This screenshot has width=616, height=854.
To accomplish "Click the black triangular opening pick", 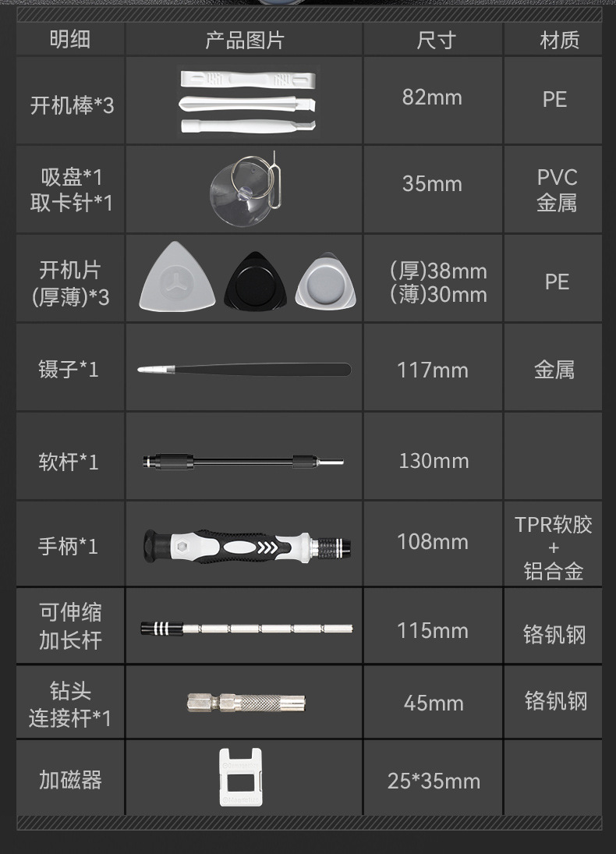I will click(x=255, y=281).
